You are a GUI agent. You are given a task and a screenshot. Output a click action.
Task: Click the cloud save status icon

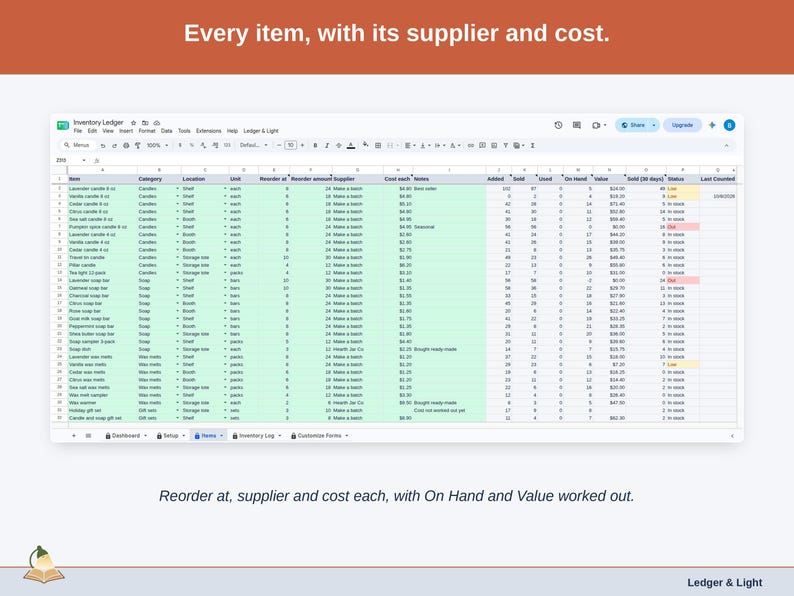point(157,123)
